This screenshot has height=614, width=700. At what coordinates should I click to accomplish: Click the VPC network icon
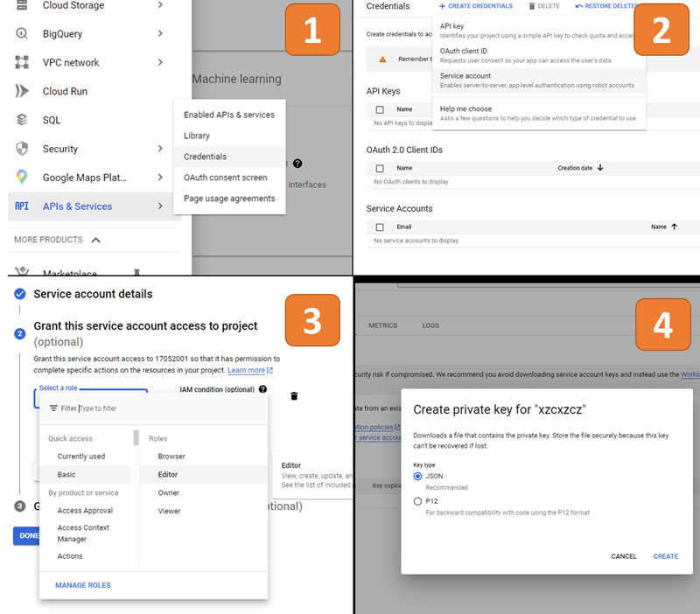tap(22, 63)
